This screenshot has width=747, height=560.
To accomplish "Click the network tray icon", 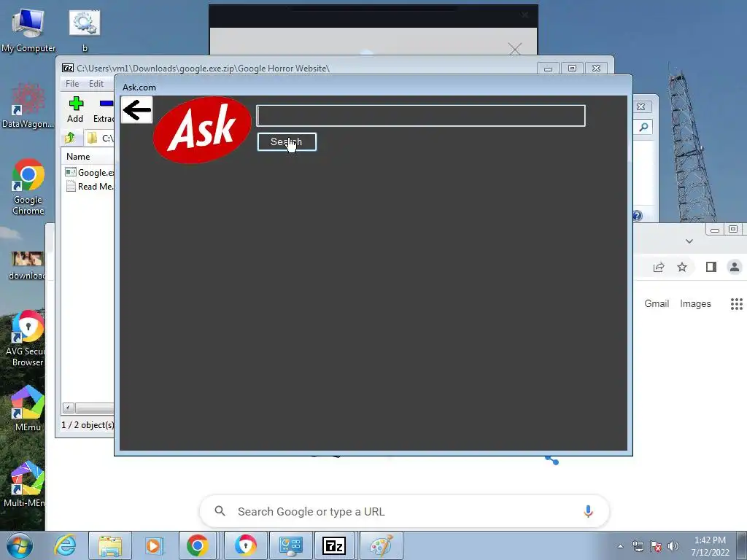I will pyautogui.click(x=638, y=546).
